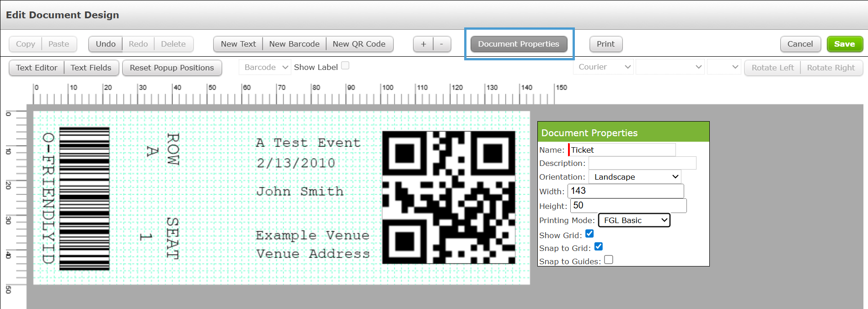Select the 'John Smith' text
The image size is (868, 309).
(x=300, y=191)
